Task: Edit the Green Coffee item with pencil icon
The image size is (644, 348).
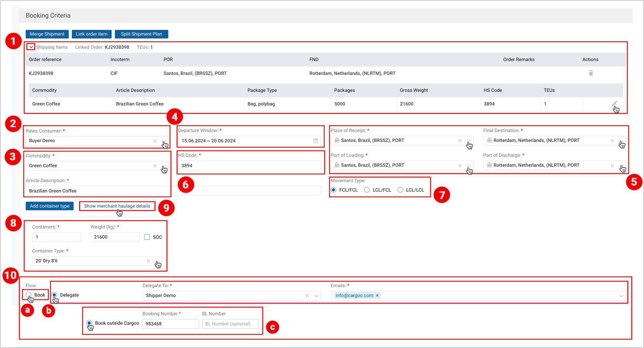Action: pyautogui.click(x=614, y=104)
